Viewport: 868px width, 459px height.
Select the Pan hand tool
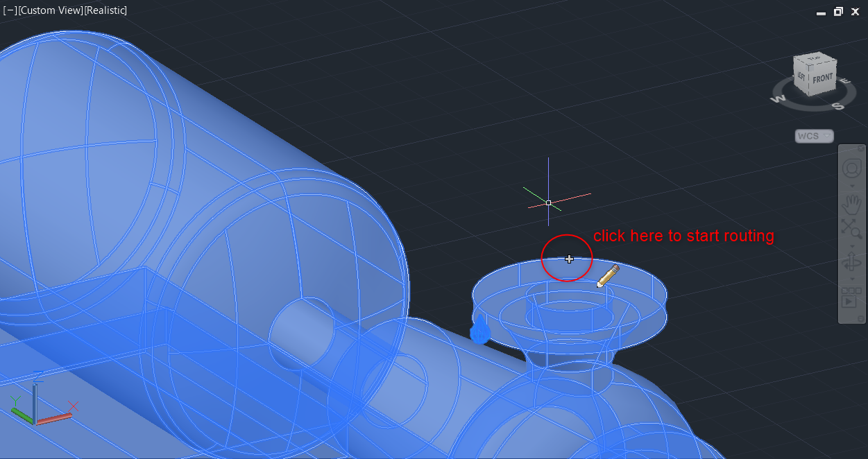[x=851, y=204]
